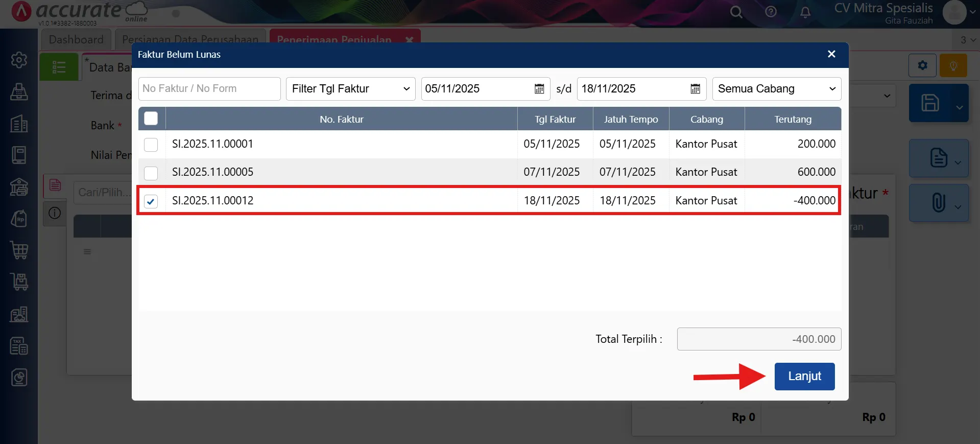Toggle the select-all checkbox in table header
This screenshot has height=444, width=980.
click(151, 119)
